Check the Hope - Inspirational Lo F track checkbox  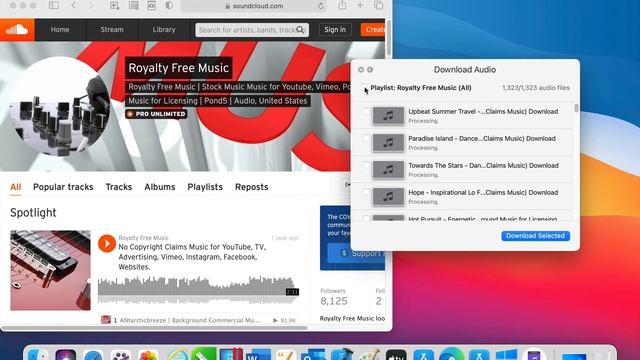click(x=366, y=192)
